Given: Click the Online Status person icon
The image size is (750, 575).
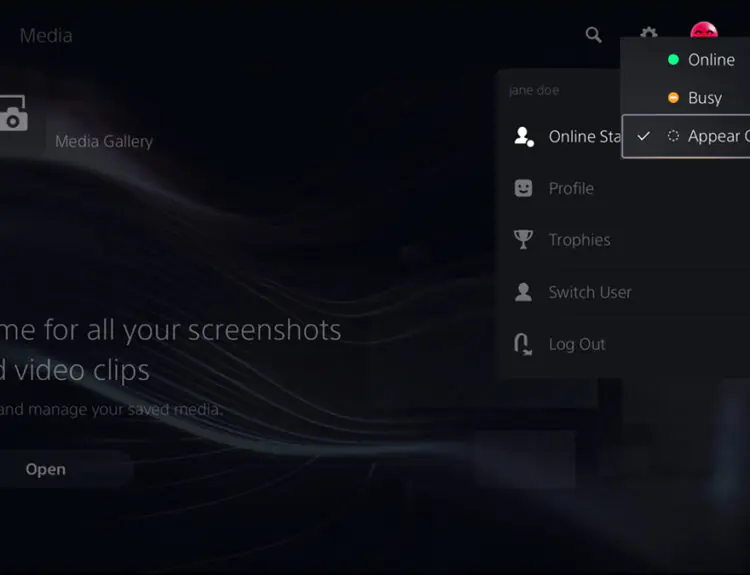Looking at the screenshot, I should point(523,137).
